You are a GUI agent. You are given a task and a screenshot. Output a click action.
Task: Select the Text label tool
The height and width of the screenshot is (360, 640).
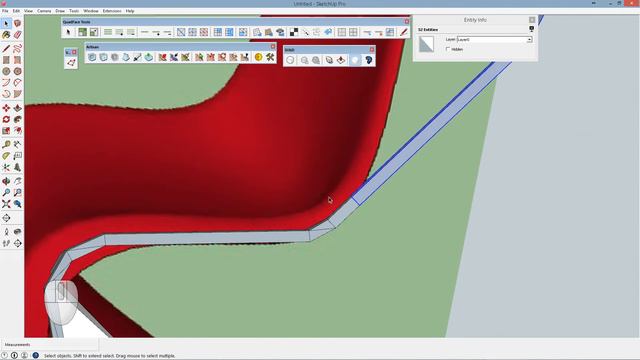17,156
